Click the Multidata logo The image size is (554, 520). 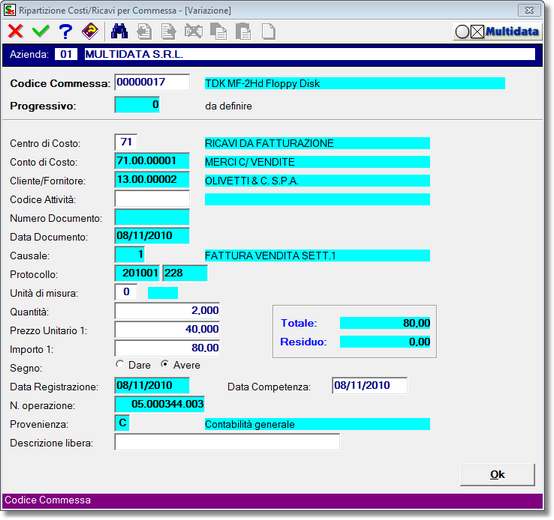(x=497, y=32)
